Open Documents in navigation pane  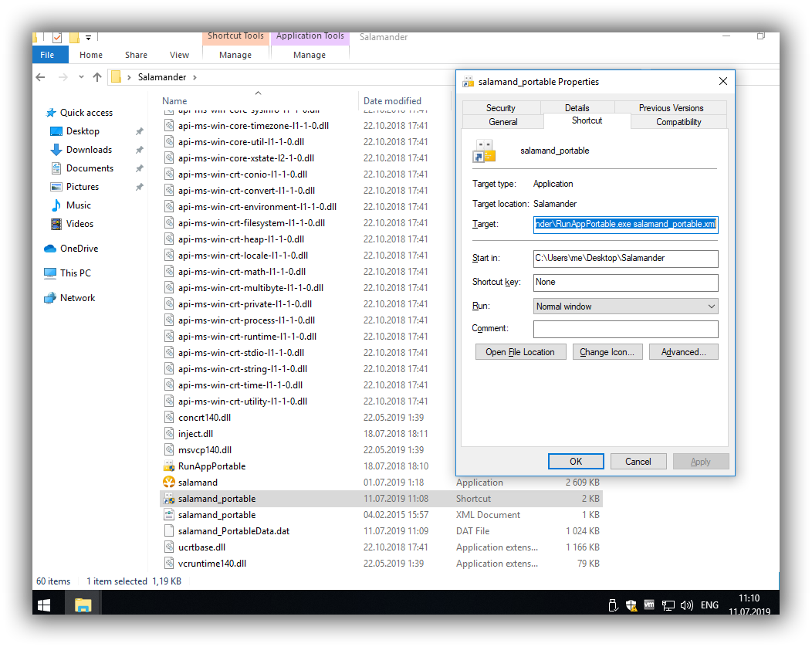click(90, 168)
